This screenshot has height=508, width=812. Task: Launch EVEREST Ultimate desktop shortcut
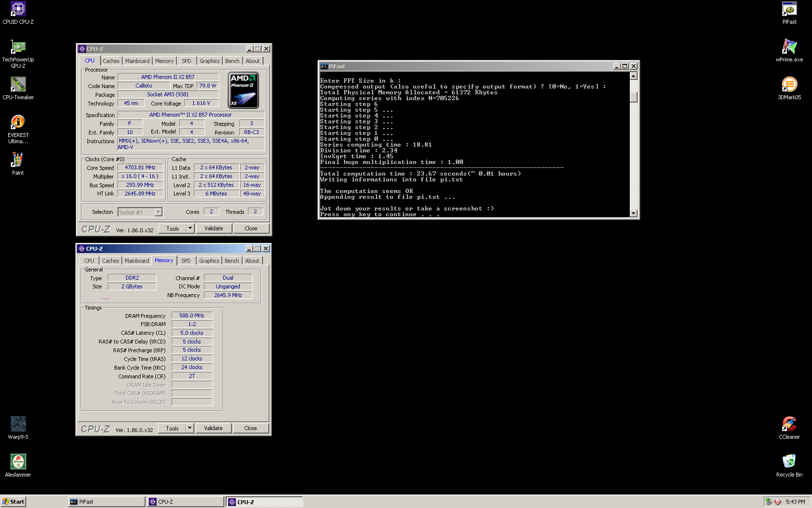tap(18, 129)
